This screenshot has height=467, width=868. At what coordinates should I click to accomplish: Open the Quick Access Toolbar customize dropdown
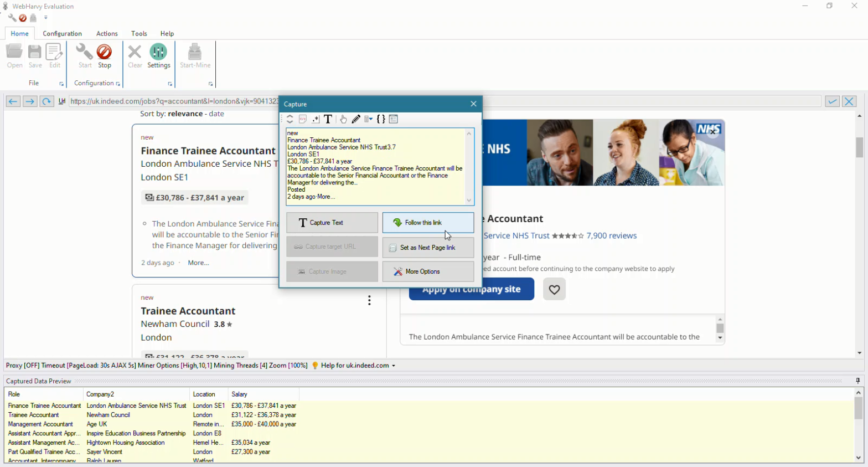point(46,18)
